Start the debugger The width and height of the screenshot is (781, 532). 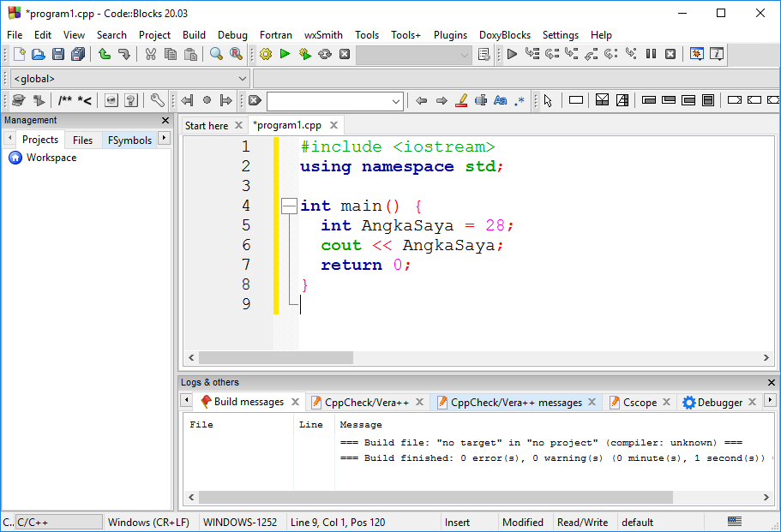(x=513, y=53)
